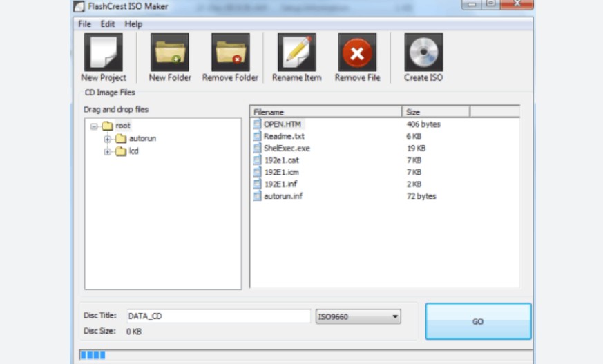Click the New Project toolbar icon
This screenshot has height=364, width=603.
point(104,52)
